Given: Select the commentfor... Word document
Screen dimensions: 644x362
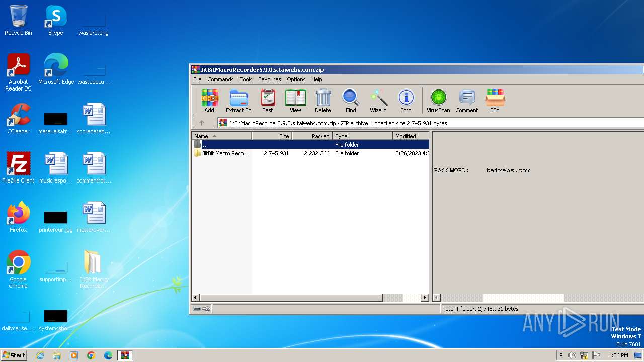Looking at the screenshot, I should point(94,168).
